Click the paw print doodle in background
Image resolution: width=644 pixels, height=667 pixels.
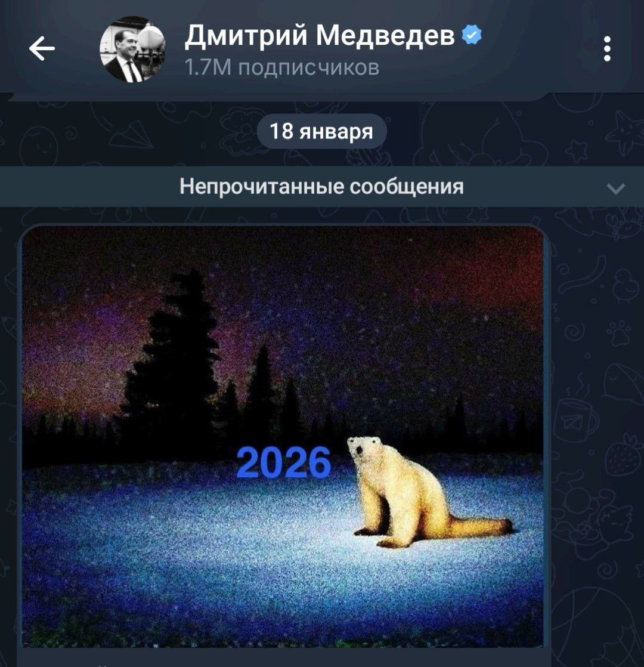point(618,333)
